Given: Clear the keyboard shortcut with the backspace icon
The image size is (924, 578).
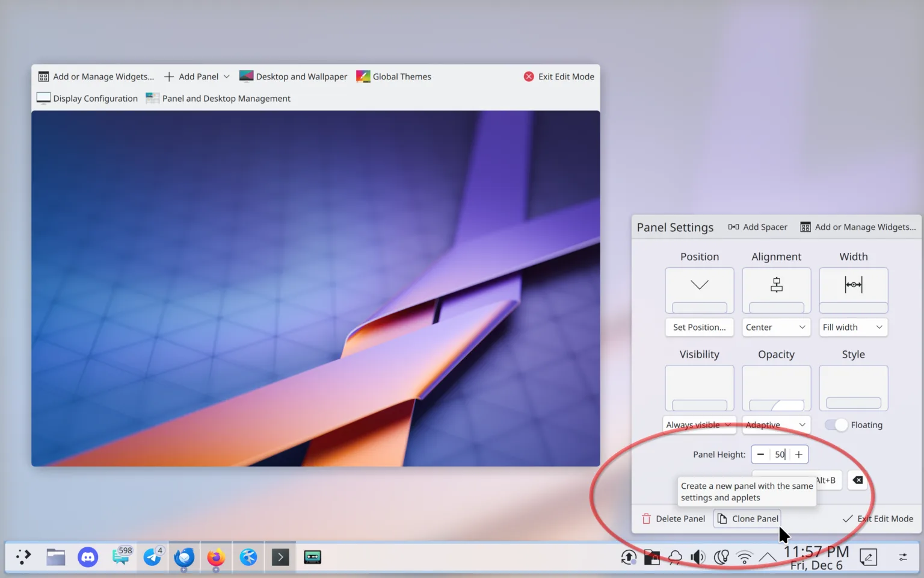Looking at the screenshot, I should point(858,480).
